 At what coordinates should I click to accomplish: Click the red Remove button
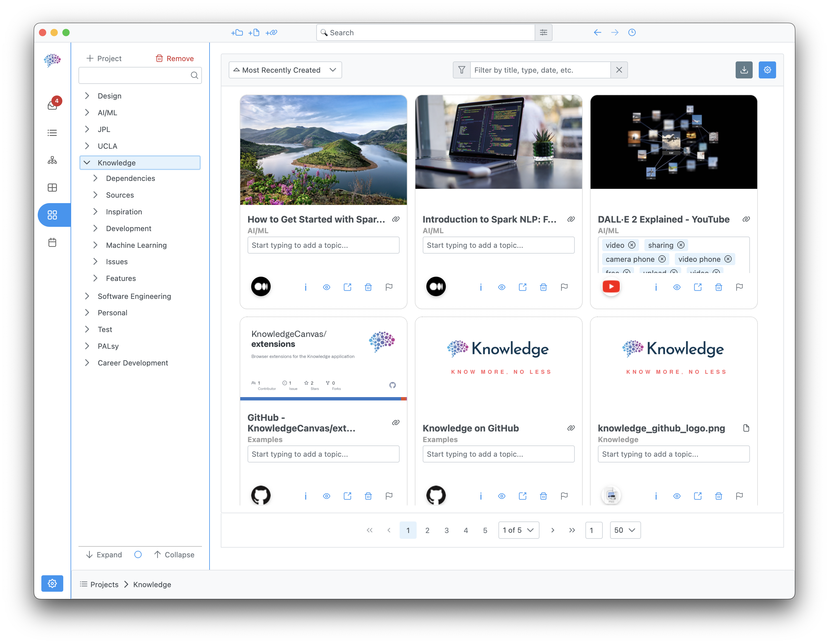[x=175, y=58]
